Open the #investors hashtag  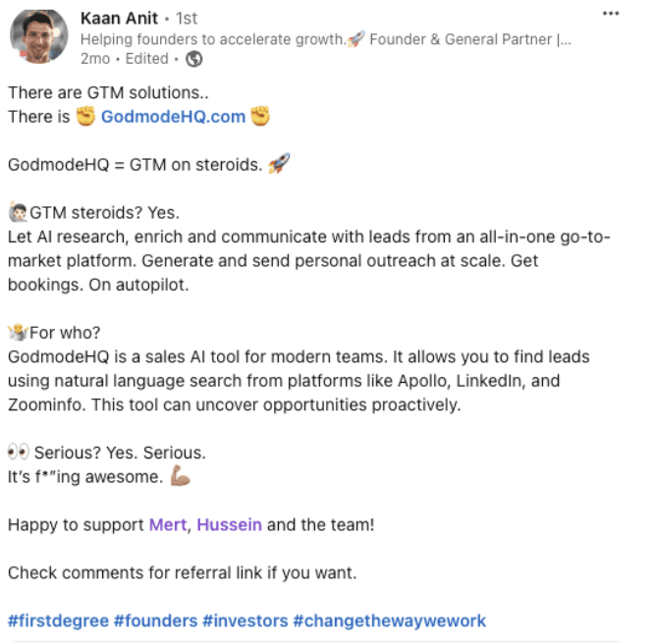click(x=245, y=620)
